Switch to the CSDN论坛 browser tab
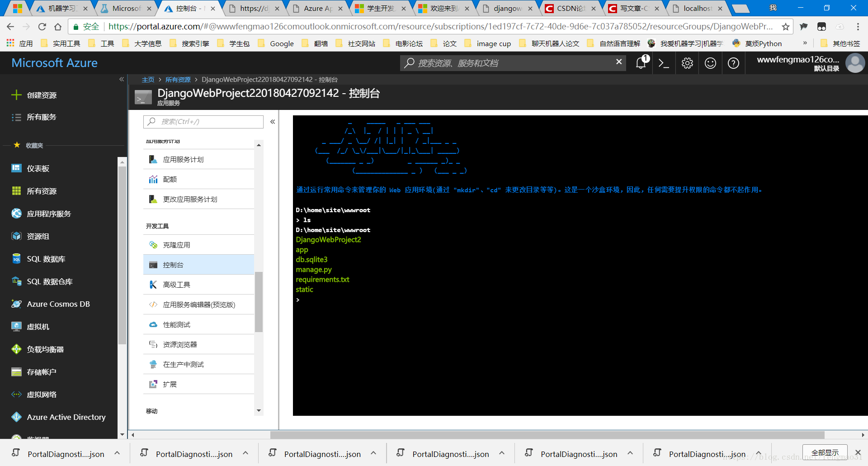Viewport: 868px width, 466px height. click(571, 8)
